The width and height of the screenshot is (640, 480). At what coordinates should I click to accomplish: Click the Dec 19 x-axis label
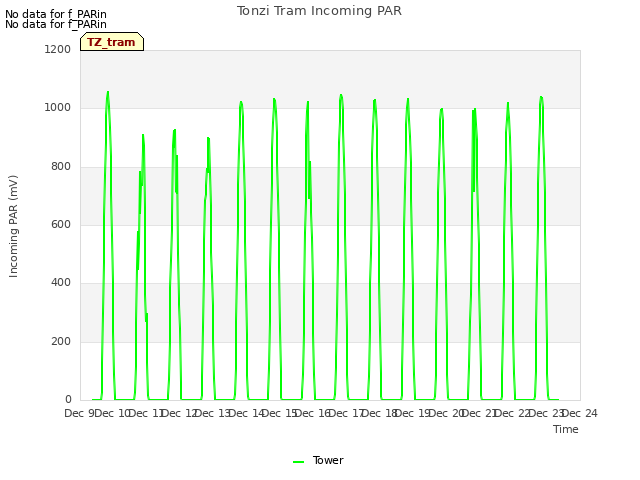click(x=413, y=413)
